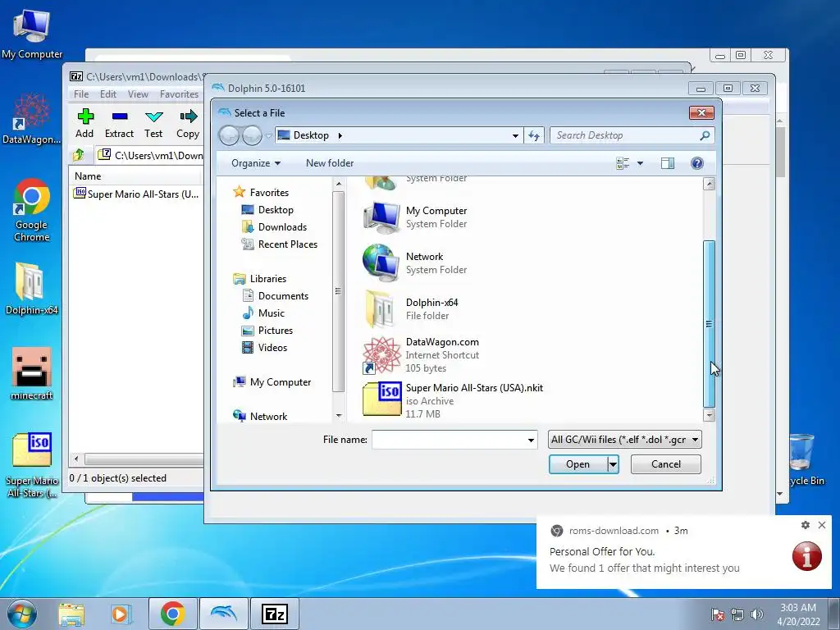Select Super Mario All-Stars file in 7-Zip list
This screenshot has width=840, height=630.
pos(137,194)
